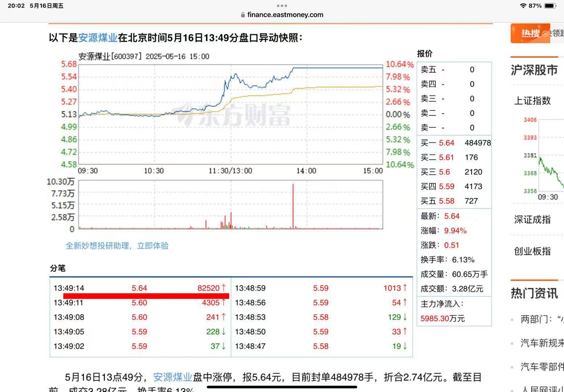Click the 卖五 ask row label
This screenshot has height=392, width=564.
point(428,70)
